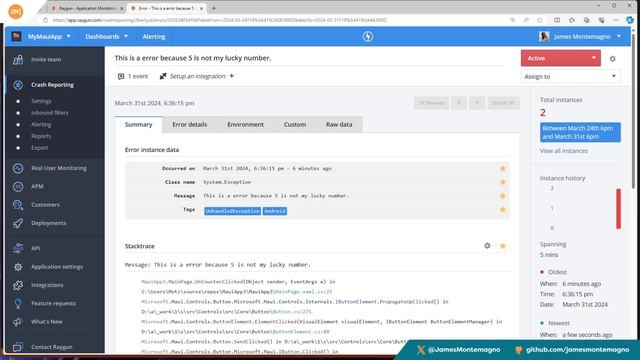Open browser split screen icon
This screenshot has height=360, width=640.
coord(557,20)
